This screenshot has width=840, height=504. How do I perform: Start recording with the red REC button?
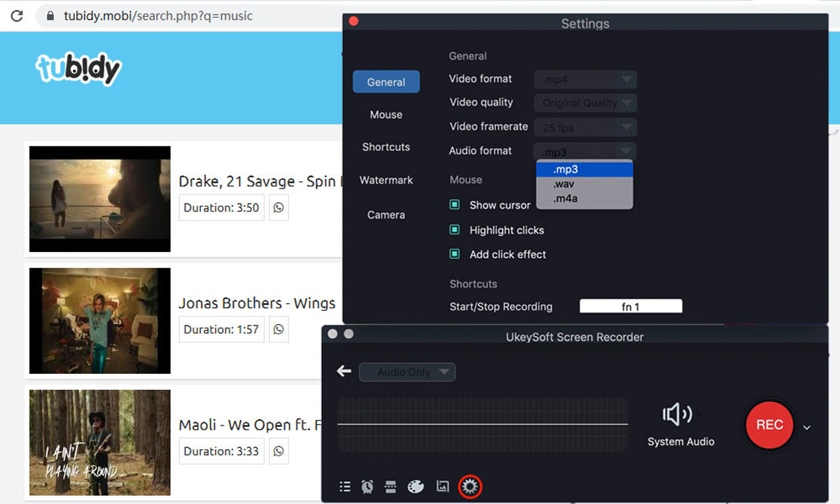tap(769, 424)
